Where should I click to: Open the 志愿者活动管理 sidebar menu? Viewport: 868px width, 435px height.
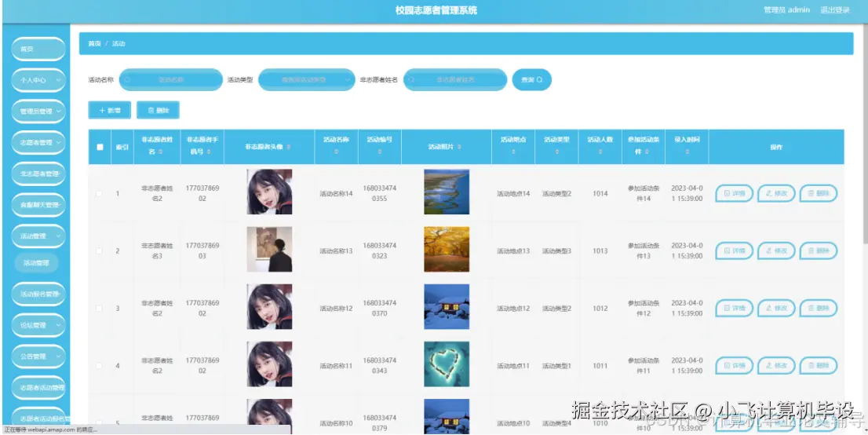tap(38, 388)
